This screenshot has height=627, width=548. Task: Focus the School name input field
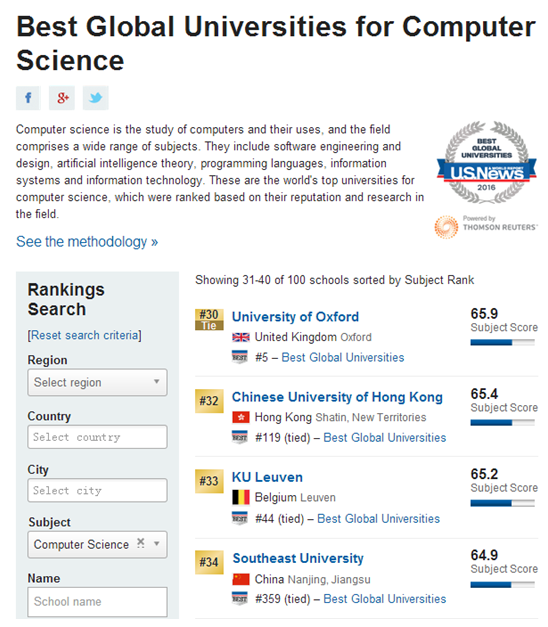tap(97, 601)
